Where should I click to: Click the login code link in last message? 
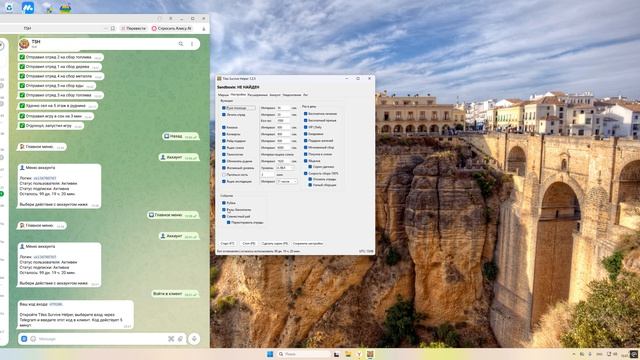point(56,304)
